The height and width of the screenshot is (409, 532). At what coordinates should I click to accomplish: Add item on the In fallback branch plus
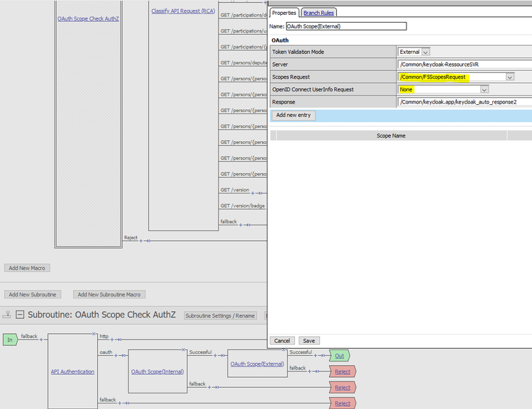[x=41, y=340]
